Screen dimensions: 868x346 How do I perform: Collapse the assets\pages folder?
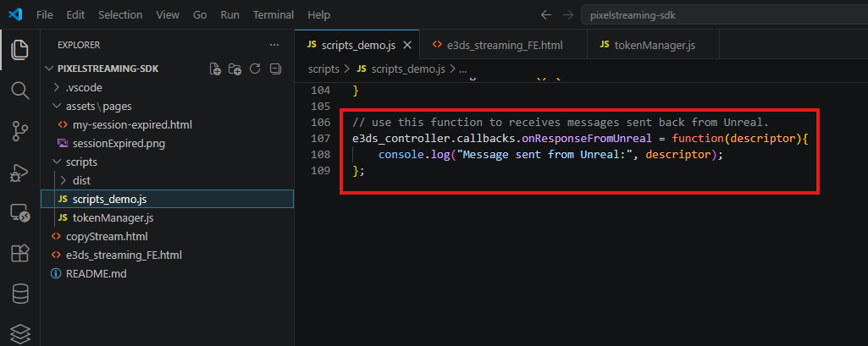[167, 106]
